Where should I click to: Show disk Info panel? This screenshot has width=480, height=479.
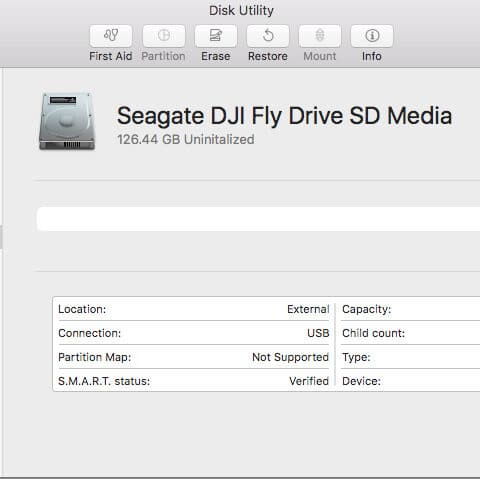click(372, 36)
